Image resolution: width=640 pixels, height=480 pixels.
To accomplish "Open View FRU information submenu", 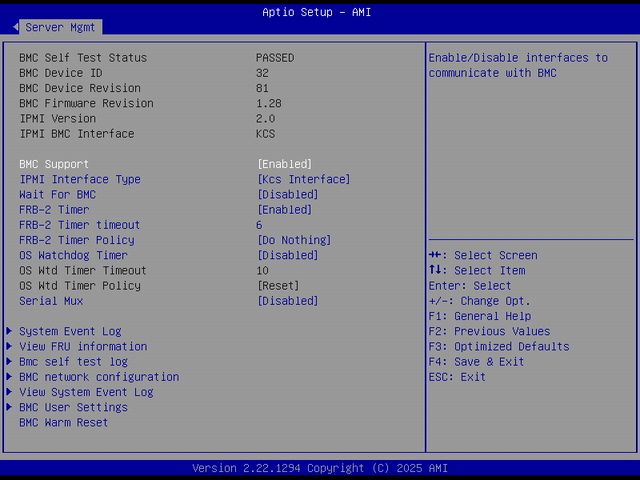I will point(83,347).
